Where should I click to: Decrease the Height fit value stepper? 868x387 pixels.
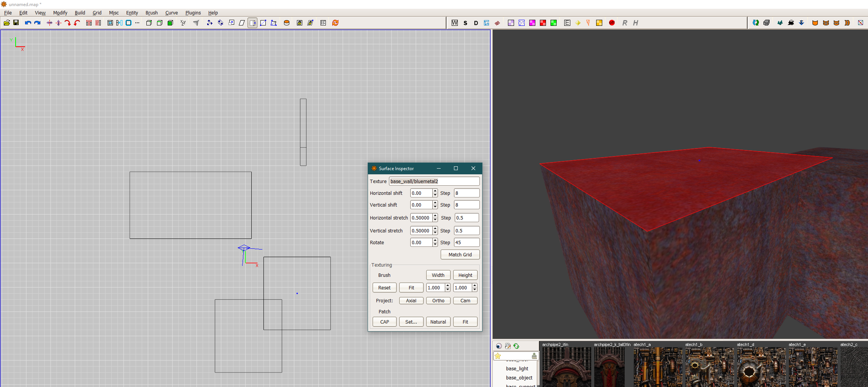475,290
